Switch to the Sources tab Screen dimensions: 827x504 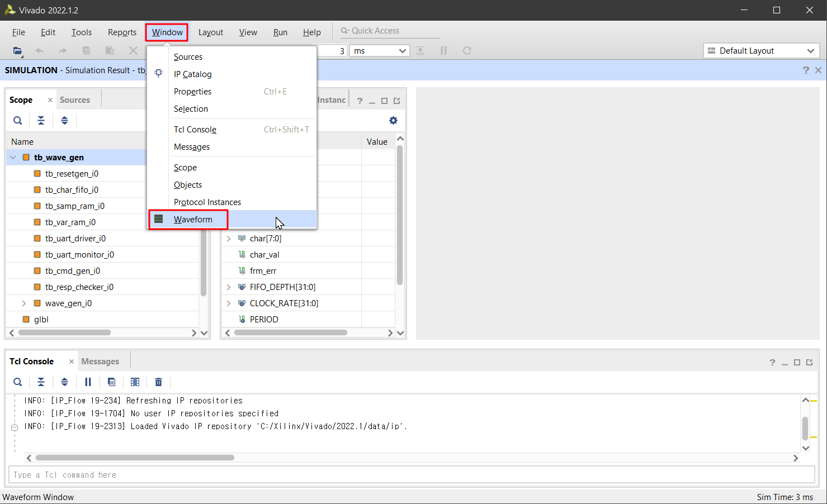(75, 100)
